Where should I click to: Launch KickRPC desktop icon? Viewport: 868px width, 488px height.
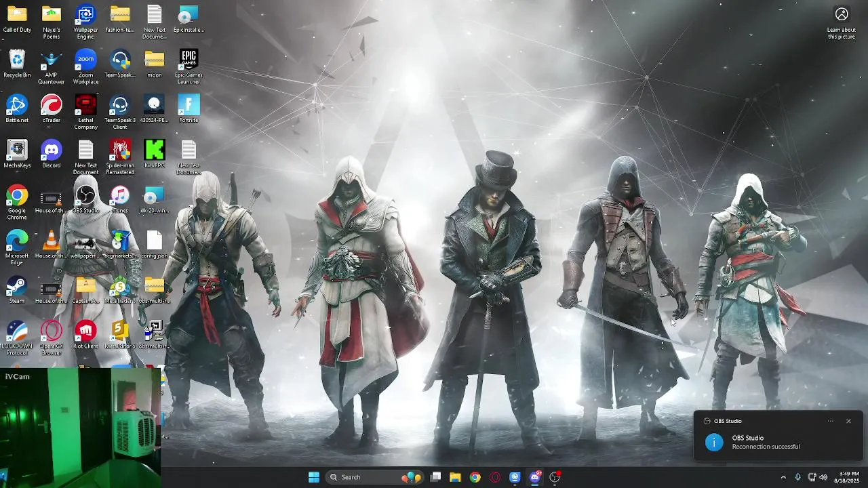(x=155, y=155)
